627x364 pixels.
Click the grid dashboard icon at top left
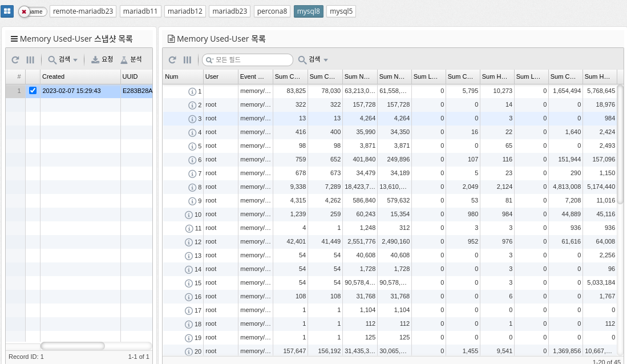coord(8,11)
